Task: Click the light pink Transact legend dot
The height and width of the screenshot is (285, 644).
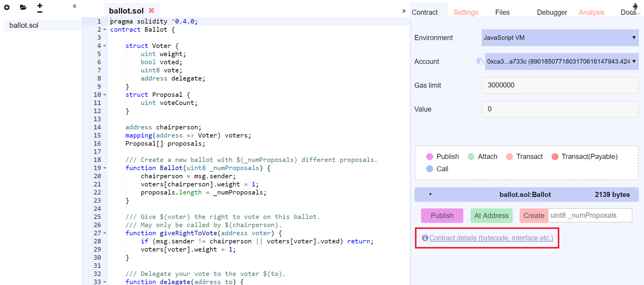Action: pyautogui.click(x=510, y=157)
